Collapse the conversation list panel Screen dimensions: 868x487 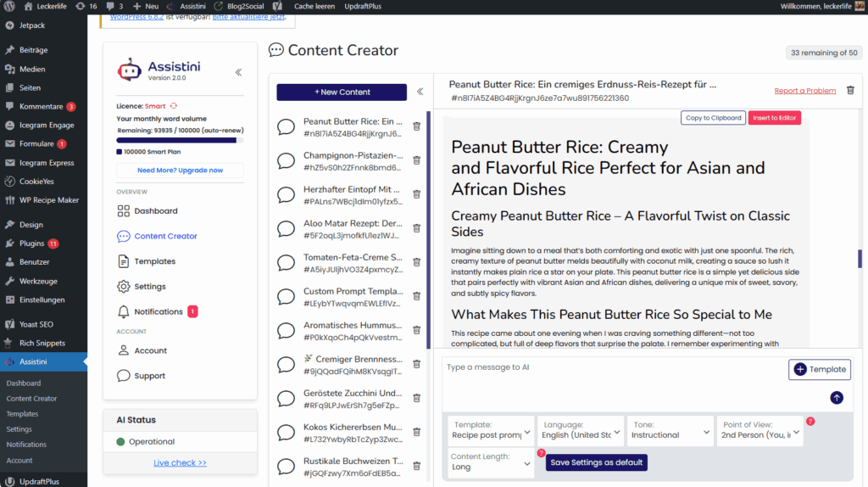(x=420, y=92)
